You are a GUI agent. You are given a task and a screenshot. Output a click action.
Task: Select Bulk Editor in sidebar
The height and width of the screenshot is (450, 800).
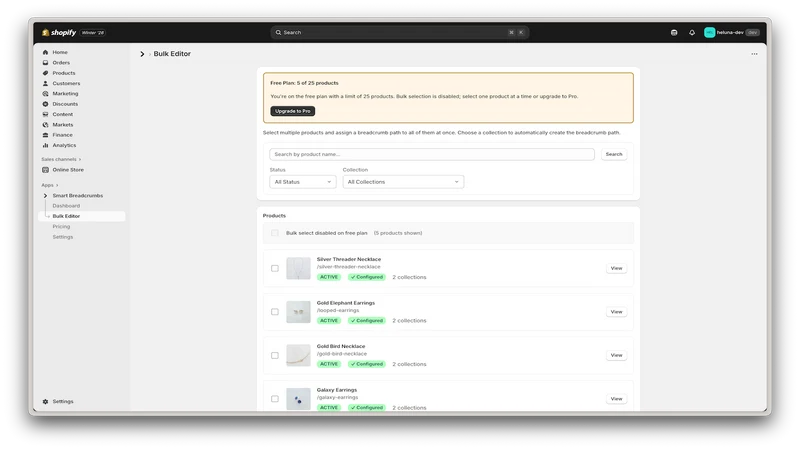pyautogui.click(x=82, y=216)
